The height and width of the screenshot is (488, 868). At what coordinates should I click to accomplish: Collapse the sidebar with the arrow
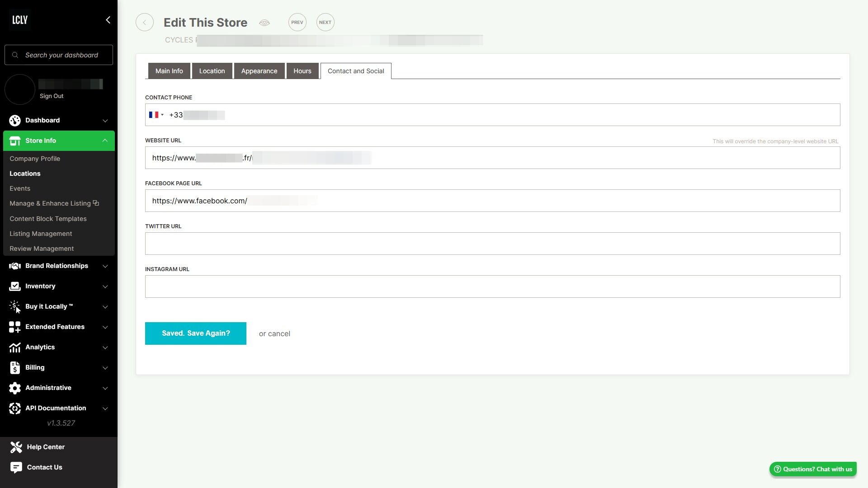[108, 20]
